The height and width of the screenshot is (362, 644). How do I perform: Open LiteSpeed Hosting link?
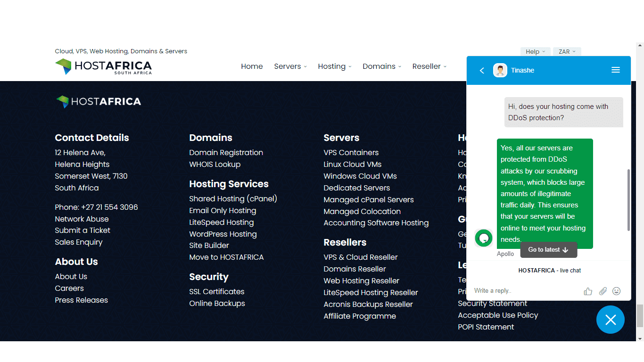point(221,222)
